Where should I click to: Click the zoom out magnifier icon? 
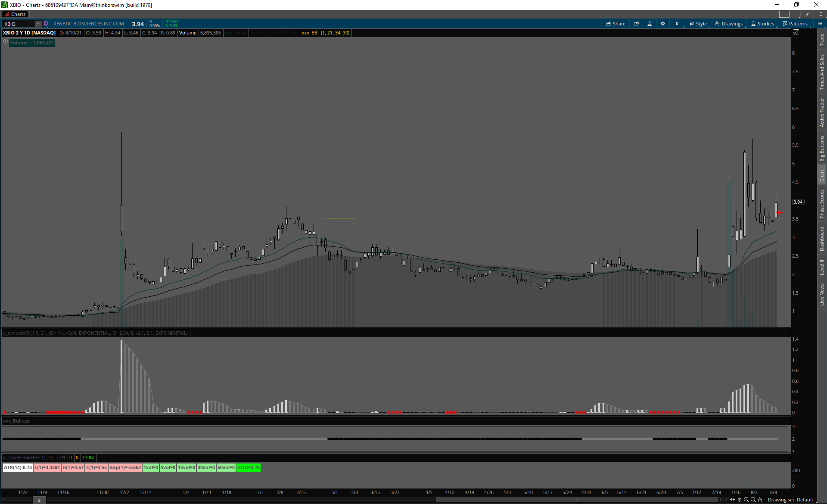[753, 500]
